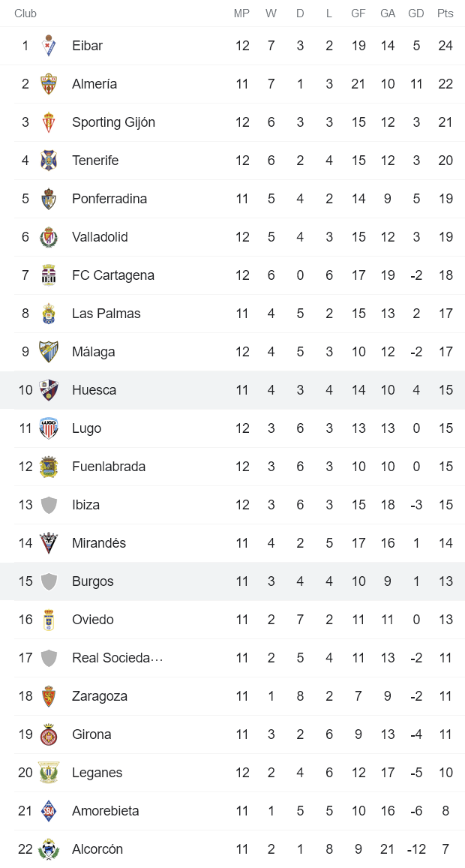The width and height of the screenshot is (465, 868).
Task: Open the Huesca team page
Action: pyautogui.click(x=93, y=389)
